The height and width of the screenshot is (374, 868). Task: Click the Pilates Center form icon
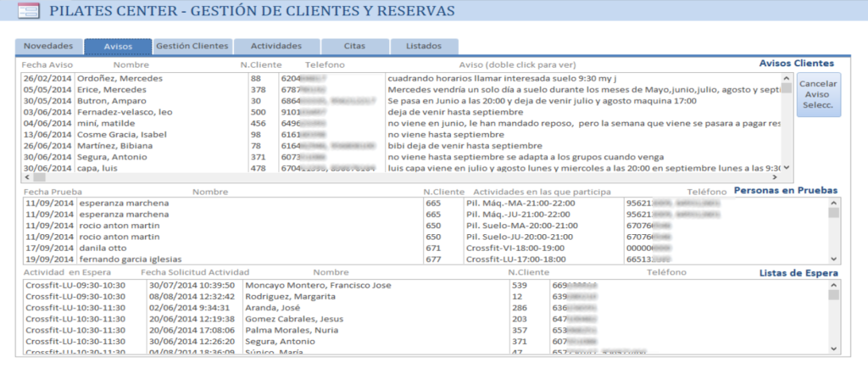28,12
